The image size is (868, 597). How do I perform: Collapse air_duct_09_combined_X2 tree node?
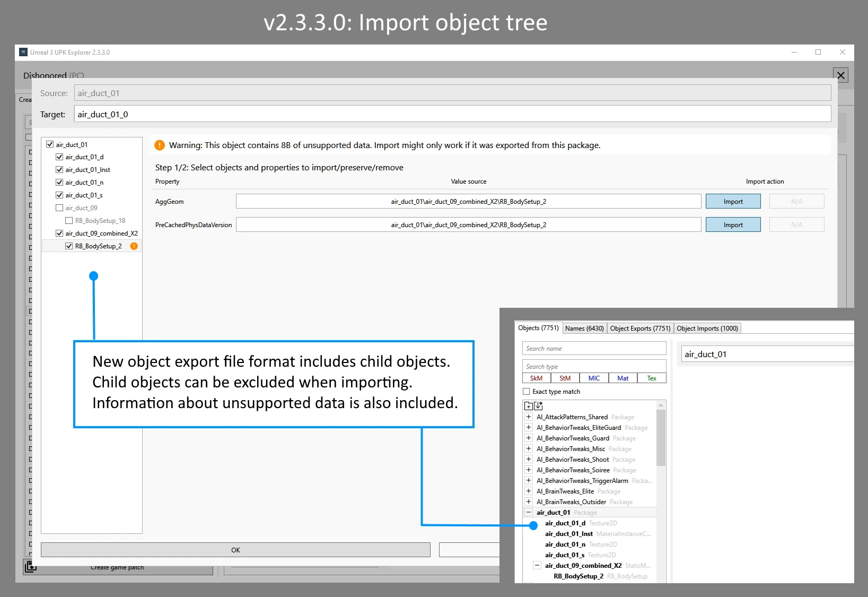537,566
